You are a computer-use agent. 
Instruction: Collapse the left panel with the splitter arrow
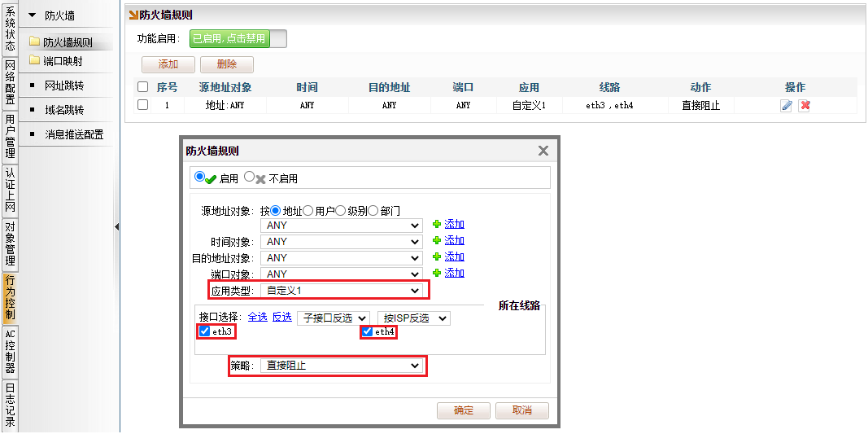coord(116,227)
